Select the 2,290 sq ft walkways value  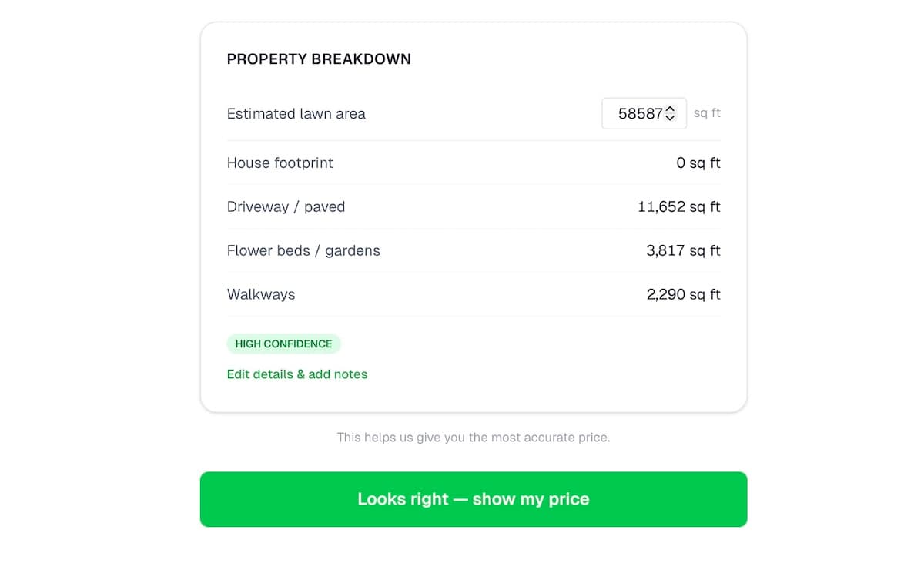(x=683, y=295)
